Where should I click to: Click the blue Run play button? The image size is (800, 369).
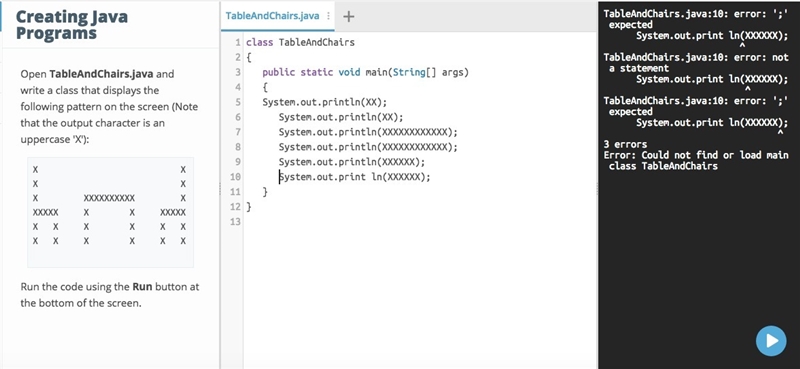[x=771, y=340]
